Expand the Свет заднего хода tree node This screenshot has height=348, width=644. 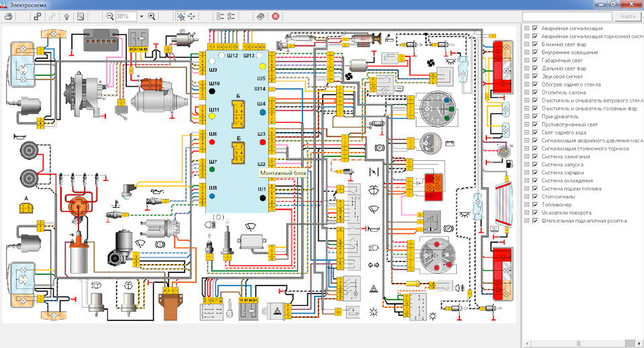coord(527,132)
